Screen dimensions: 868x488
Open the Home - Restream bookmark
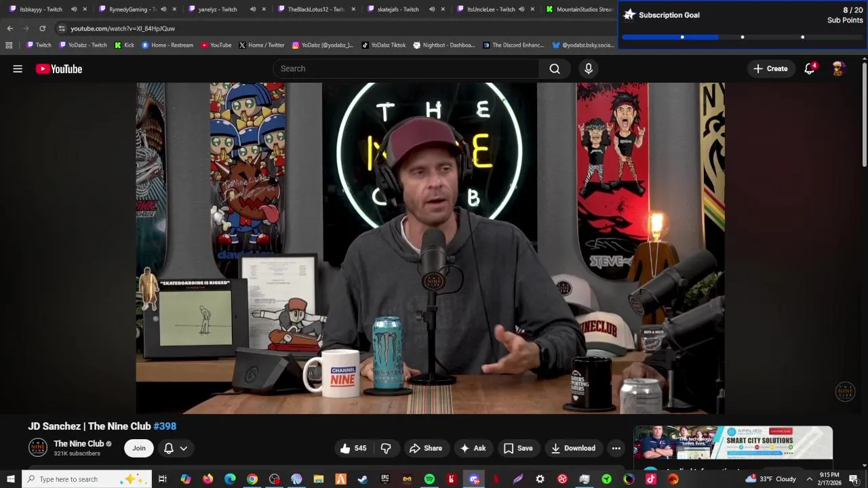(167, 45)
